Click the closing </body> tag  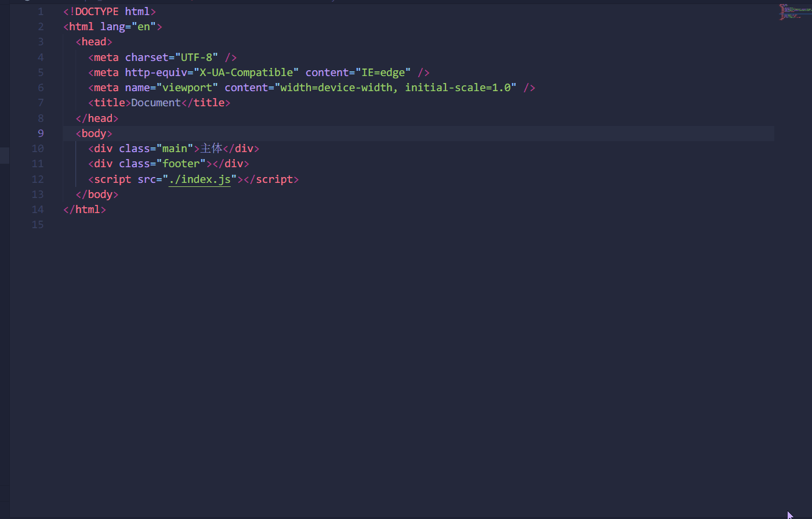pyautogui.click(x=97, y=194)
